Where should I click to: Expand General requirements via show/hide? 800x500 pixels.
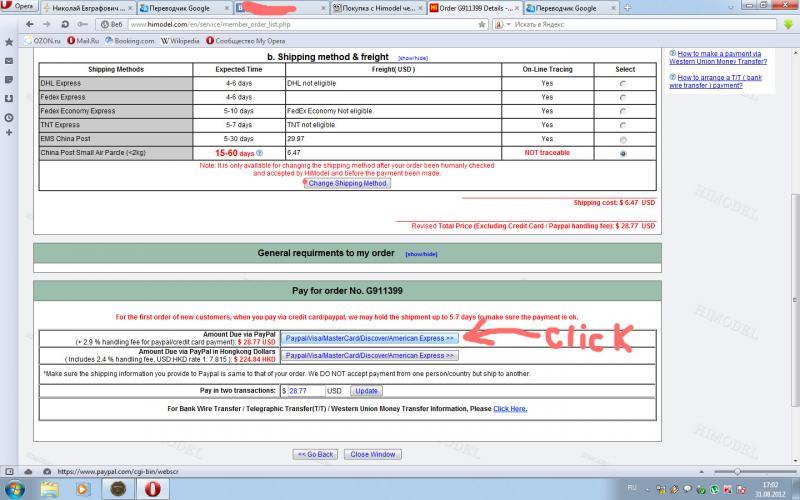pos(421,254)
